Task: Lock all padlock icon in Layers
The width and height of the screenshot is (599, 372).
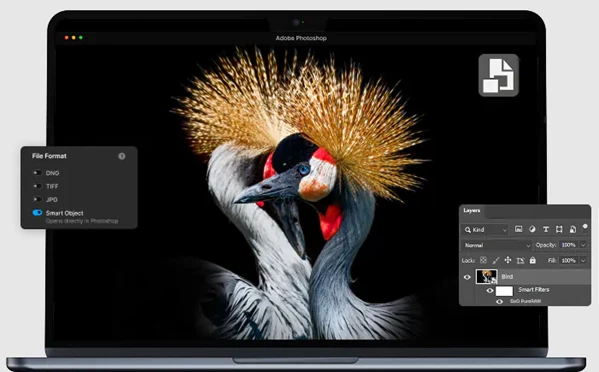Action: 533,260
